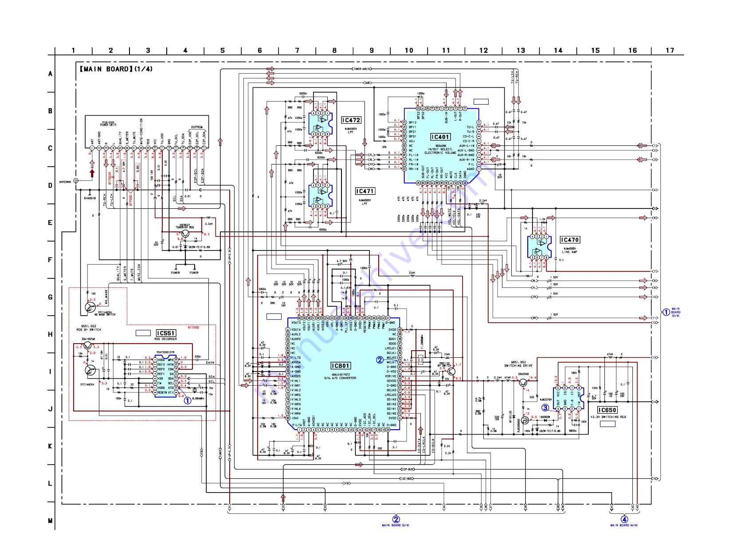
Task: Click column header 17 on top ruler
Action: click(670, 51)
